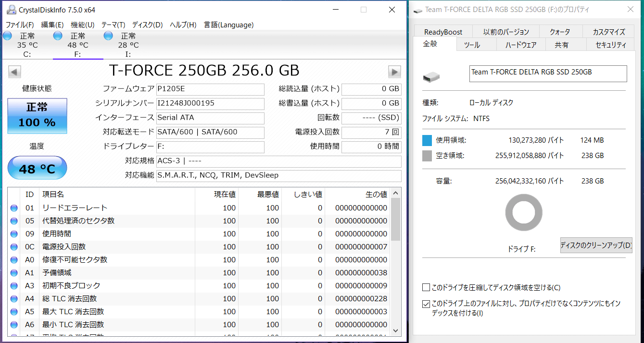The width and height of the screenshot is (644, 343).
Task: Click the gray 空き領域 color square
Action: coord(427,156)
